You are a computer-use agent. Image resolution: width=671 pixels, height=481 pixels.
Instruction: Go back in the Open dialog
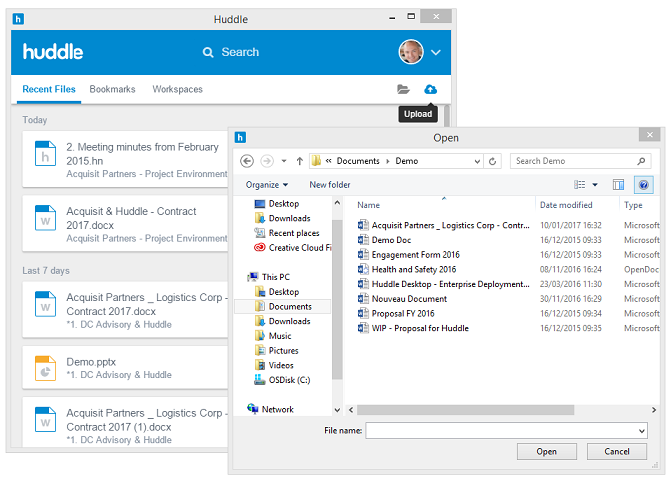coord(247,161)
